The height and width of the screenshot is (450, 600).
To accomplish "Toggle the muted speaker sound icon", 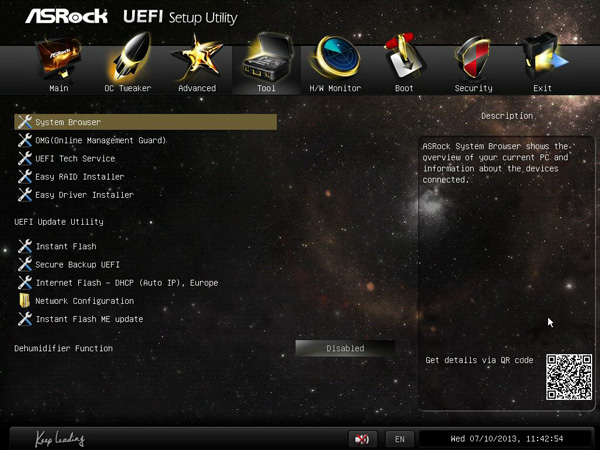I will pyautogui.click(x=362, y=439).
